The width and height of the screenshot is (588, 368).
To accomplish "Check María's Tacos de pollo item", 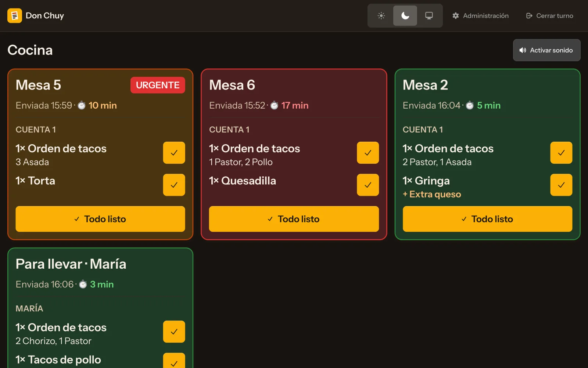I will pyautogui.click(x=174, y=361).
